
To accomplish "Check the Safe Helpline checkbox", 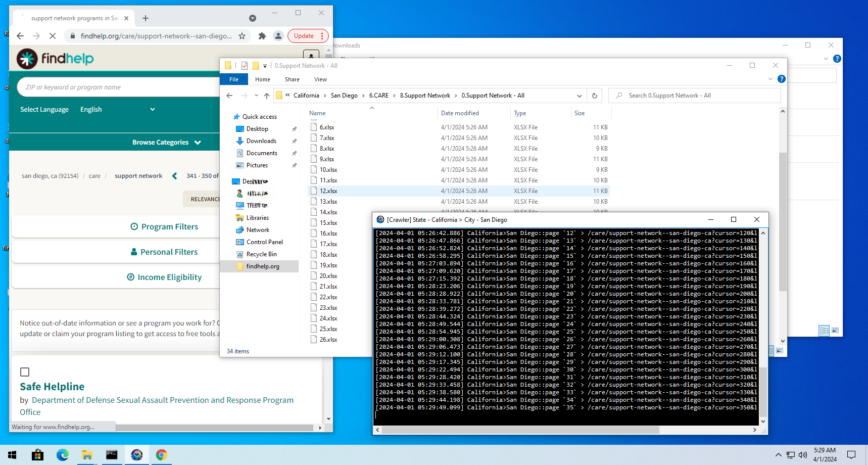I will pyautogui.click(x=25, y=372).
